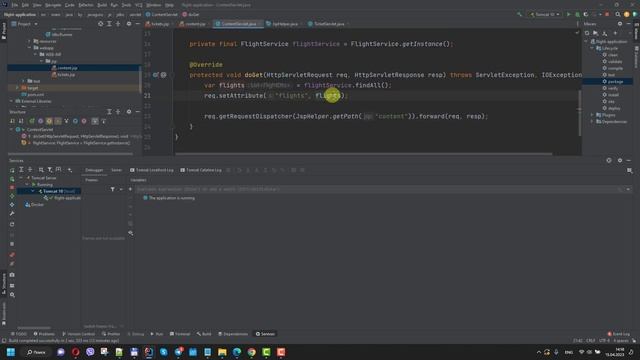The image size is (640, 360).
Task: Expand Maven Plugins node
Action: pyautogui.click(x=592, y=115)
